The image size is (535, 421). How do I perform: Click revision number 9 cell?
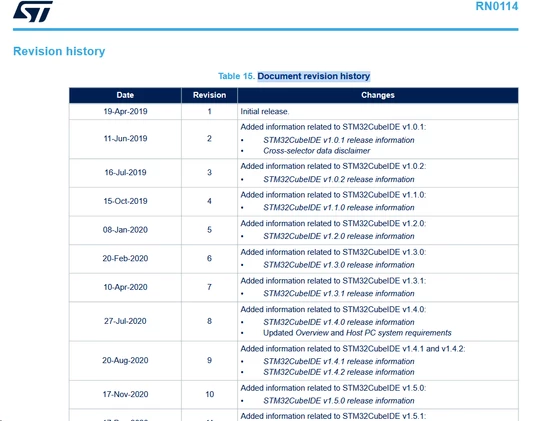click(209, 360)
